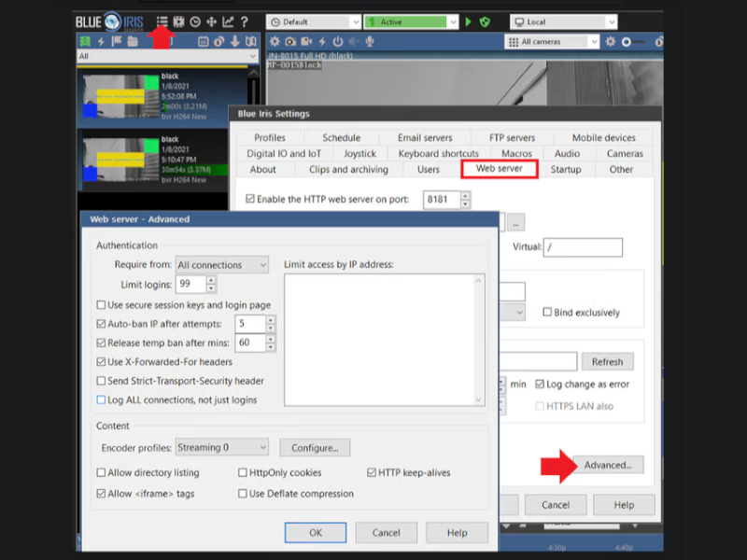Viewport: 747px width, 560px height.
Task: Click the green shield icon
Action: 485,21
